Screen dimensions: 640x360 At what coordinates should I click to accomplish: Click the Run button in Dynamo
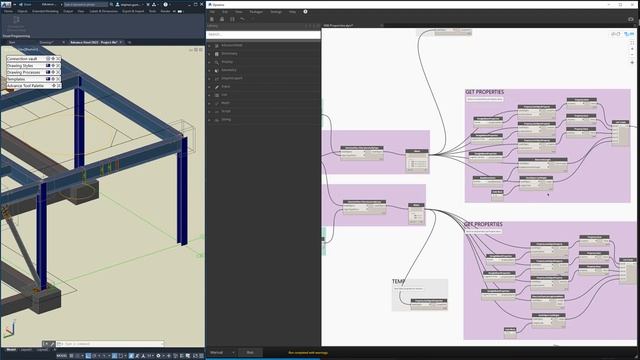point(250,352)
